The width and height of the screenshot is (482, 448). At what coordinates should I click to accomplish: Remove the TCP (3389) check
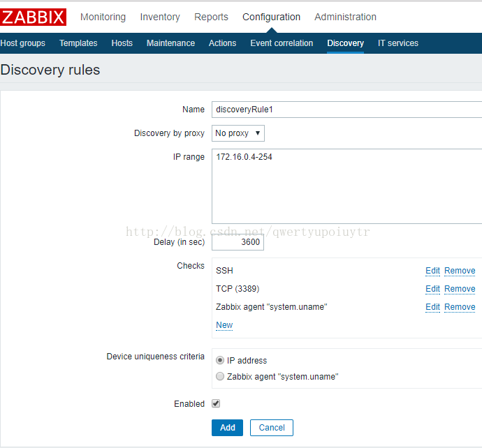pos(460,289)
